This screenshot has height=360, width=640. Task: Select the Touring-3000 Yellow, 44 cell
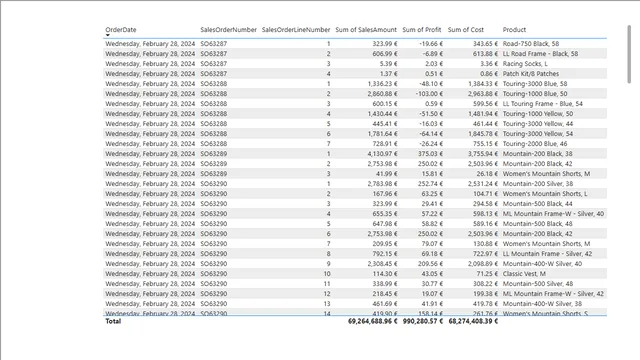coord(538,124)
